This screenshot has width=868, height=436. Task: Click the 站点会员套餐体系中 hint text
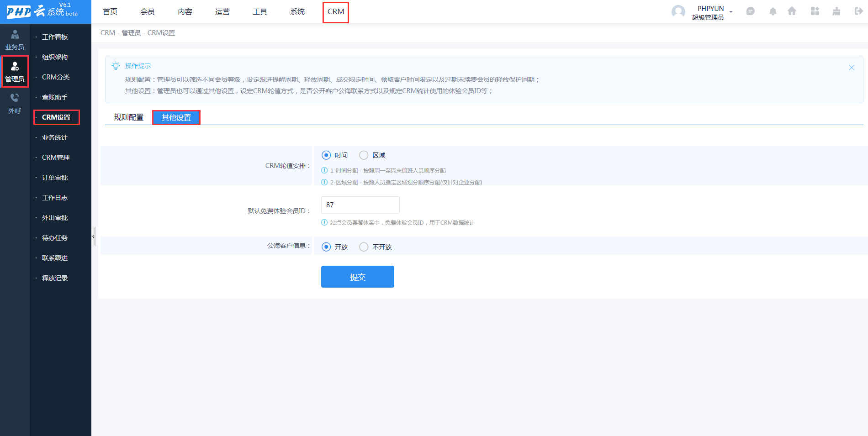[x=402, y=223]
